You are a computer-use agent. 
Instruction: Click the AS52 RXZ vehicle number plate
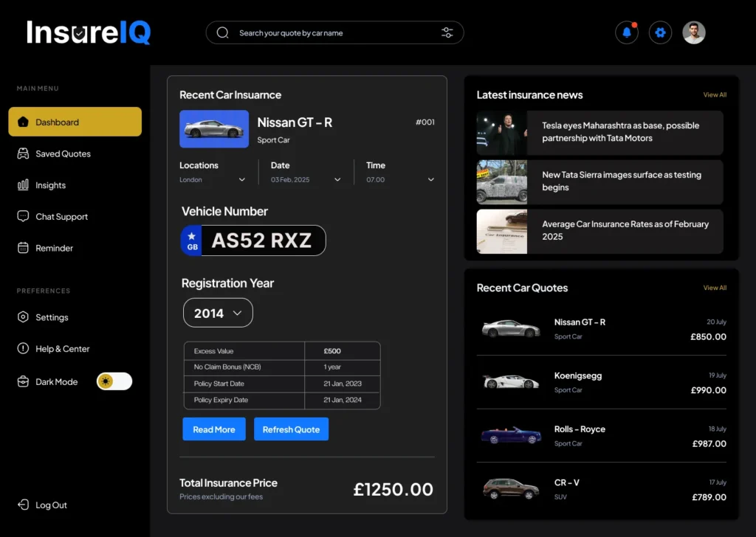pos(254,240)
